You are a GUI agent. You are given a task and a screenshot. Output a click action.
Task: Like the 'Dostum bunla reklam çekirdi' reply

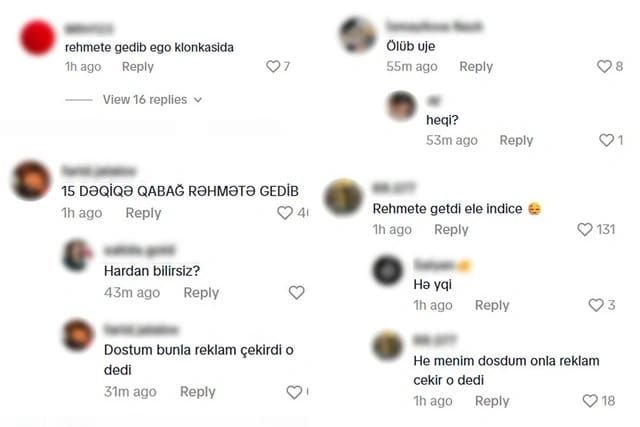pos(294,392)
